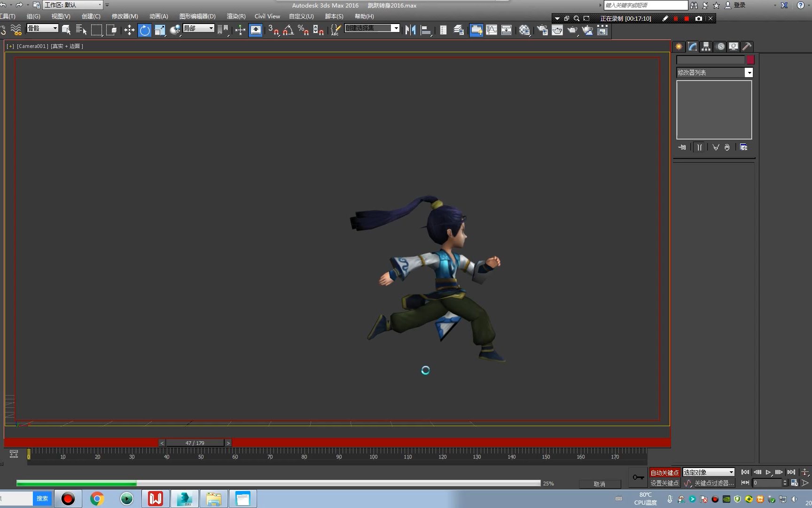
Task: Open the 选定对象 key filter dropdown
Action: [x=709, y=472]
